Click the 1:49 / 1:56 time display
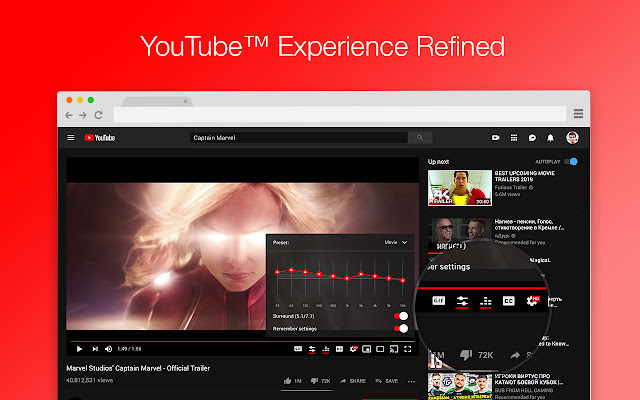The width and height of the screenshot is (640, 400). coord(129,349)
